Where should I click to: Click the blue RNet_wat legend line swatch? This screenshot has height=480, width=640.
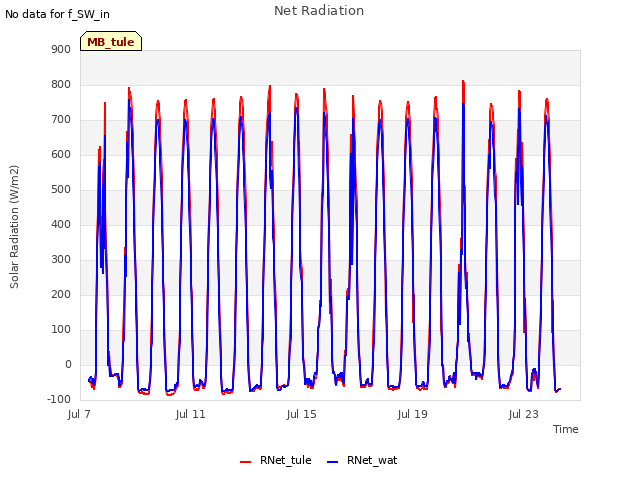click(x=333, y=462)
